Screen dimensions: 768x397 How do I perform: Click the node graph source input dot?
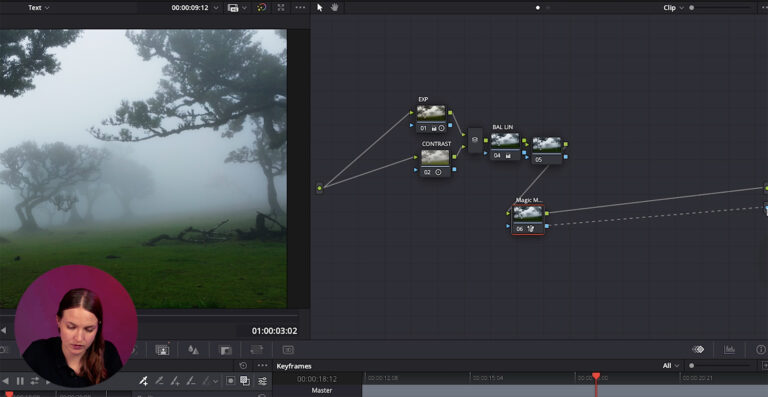(x=319, y=188)
